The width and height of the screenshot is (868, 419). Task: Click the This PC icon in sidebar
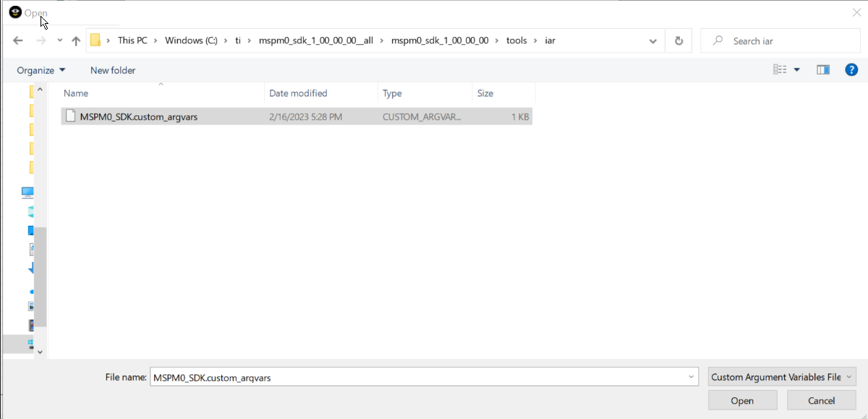coord(27,192)
